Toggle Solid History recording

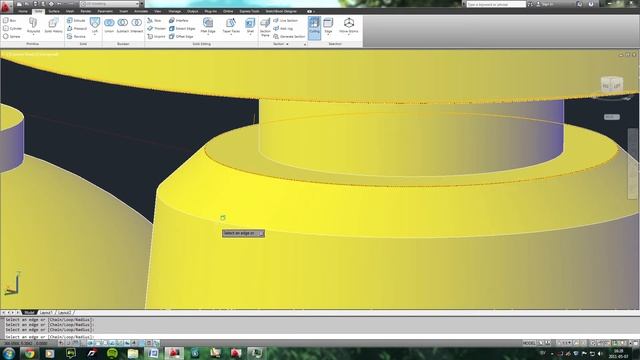[53, 25]
